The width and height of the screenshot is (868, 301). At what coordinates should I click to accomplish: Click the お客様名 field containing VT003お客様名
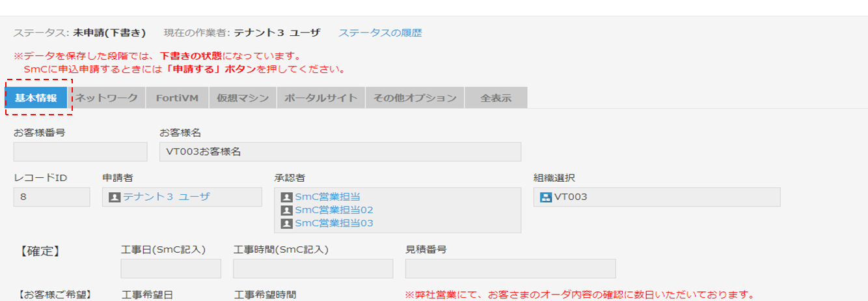(340, 151)
